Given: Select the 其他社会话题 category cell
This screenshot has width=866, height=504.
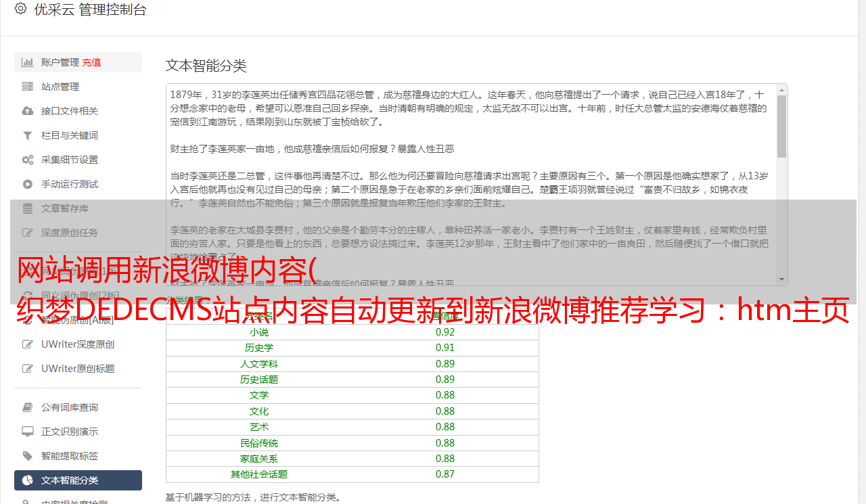Looking at the screenshot, I should (259, 474).
